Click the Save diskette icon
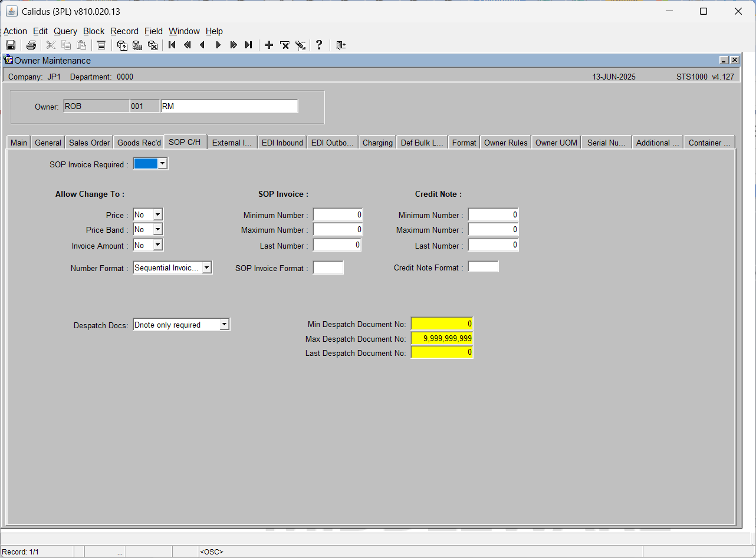 click(11, 45)
